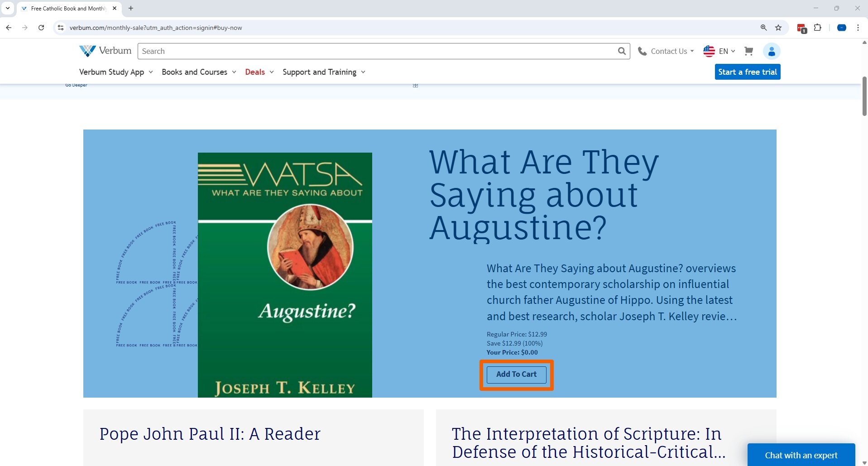Click the search magnifier icon
Screen dimensions: 868x466
click(x=622, y=51)
